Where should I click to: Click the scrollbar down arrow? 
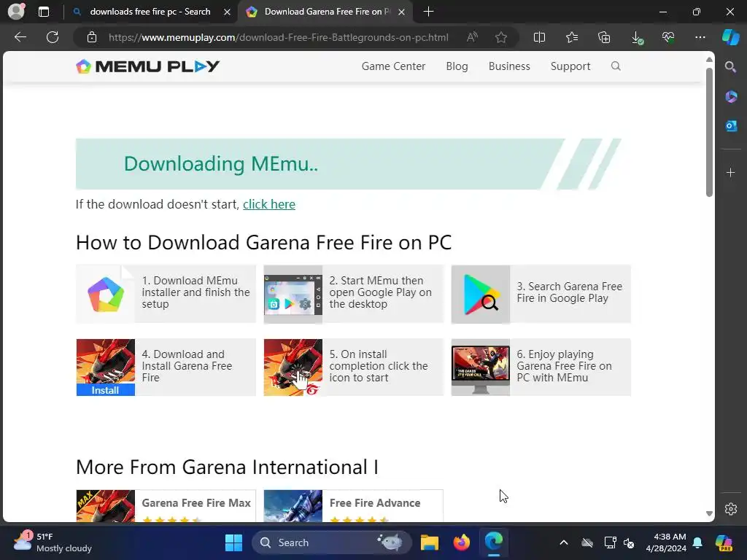coord(709,513)
